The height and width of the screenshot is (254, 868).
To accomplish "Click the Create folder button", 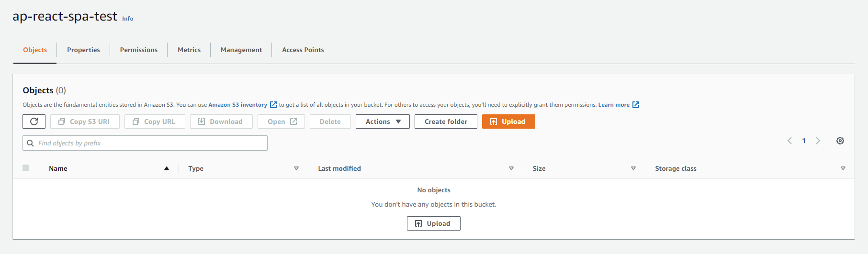I will coord(446,121).
